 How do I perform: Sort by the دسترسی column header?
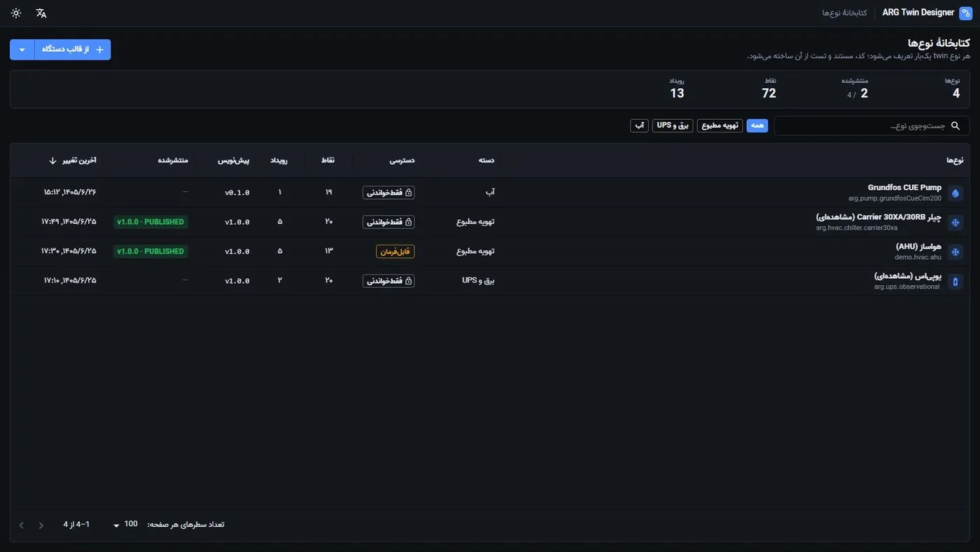pos(402,160)
